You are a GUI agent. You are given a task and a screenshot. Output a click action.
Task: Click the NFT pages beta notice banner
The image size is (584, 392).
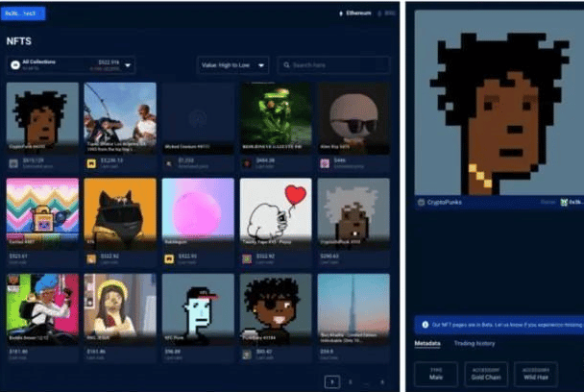pyautogui.click(x=499, y=325)
